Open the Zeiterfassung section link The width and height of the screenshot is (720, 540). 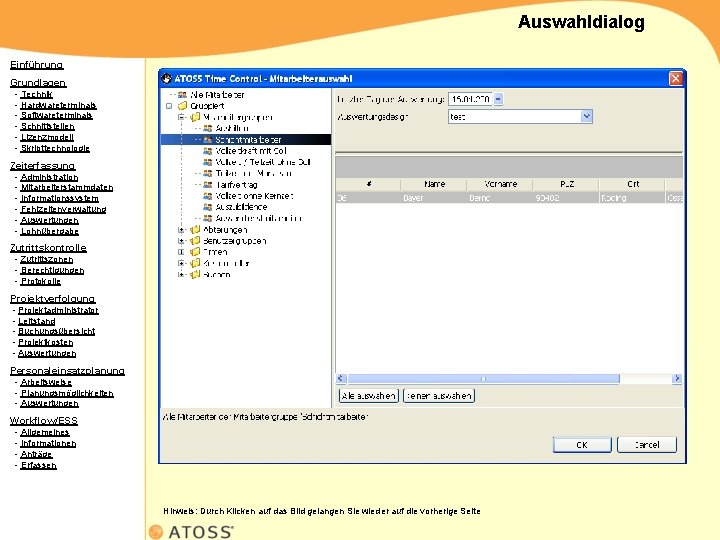click(x=43, y=166)
